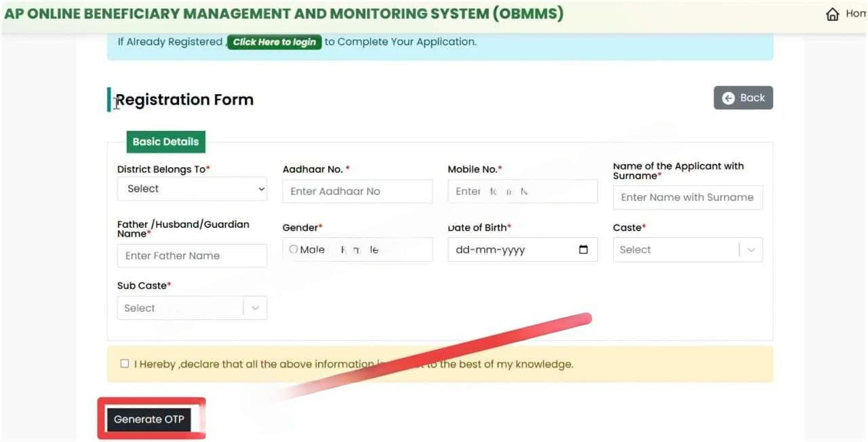Click the Father Name input field

[x=192, y=256]
